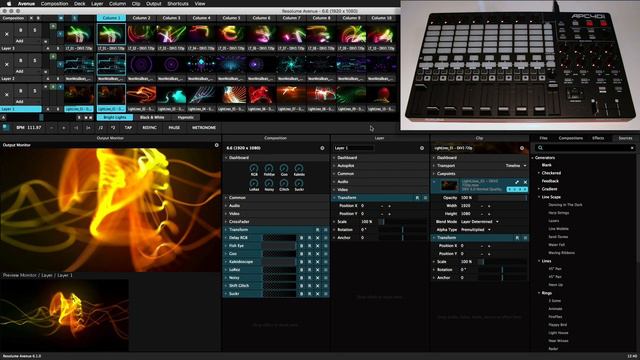Open clip Blend Mode dropdown
The image size is (640, 360).
click(480, 222)
